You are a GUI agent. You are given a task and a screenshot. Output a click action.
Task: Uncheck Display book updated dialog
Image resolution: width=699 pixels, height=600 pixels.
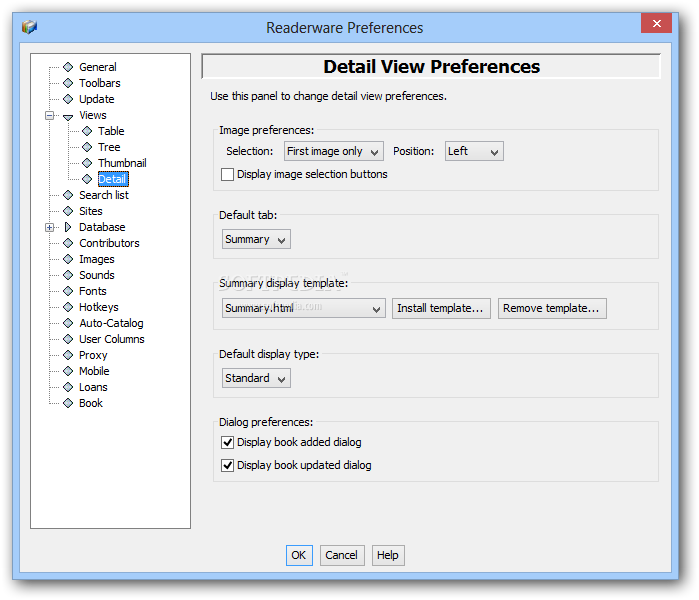point(227,465)
